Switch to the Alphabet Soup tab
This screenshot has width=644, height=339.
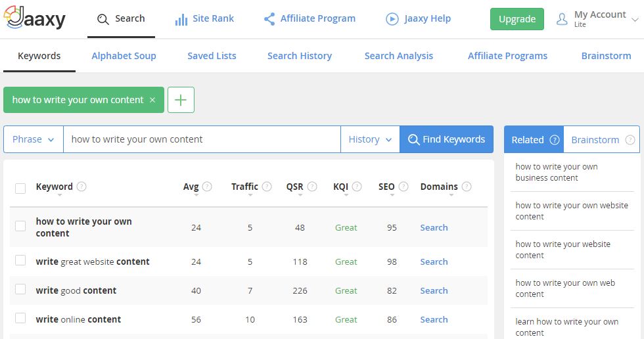[x=124, y=56]
